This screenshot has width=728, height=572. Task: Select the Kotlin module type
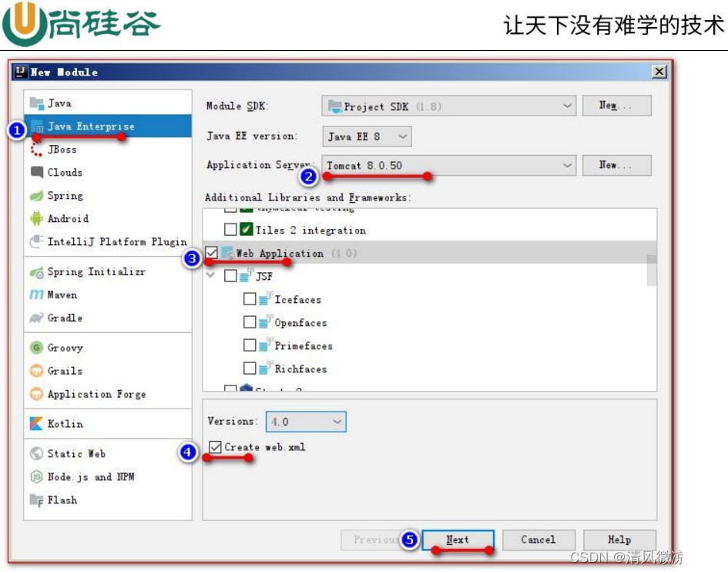(x=108, y=424)
